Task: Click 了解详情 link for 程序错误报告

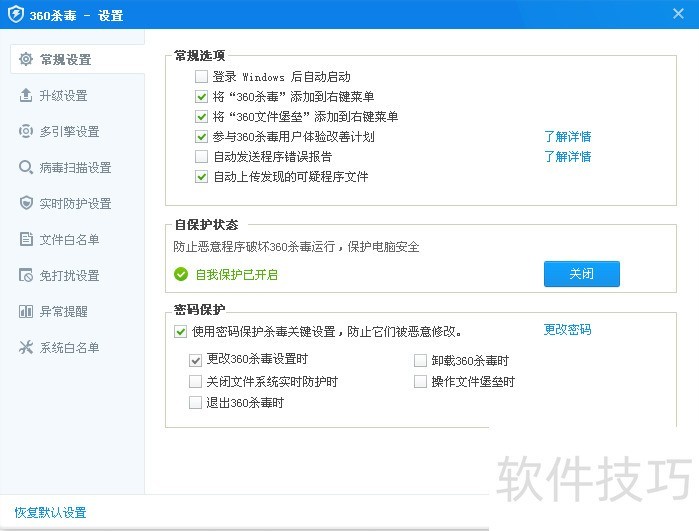Action: [x=567, y=156]
